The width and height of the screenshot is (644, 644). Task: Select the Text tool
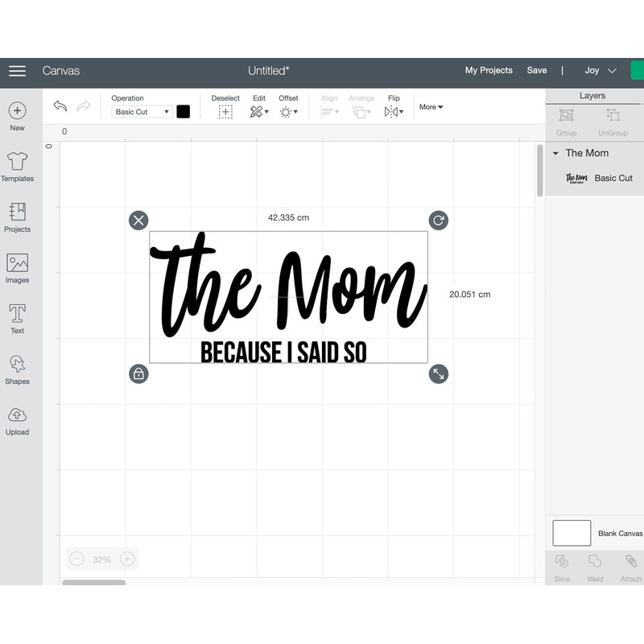pos(17,314)
